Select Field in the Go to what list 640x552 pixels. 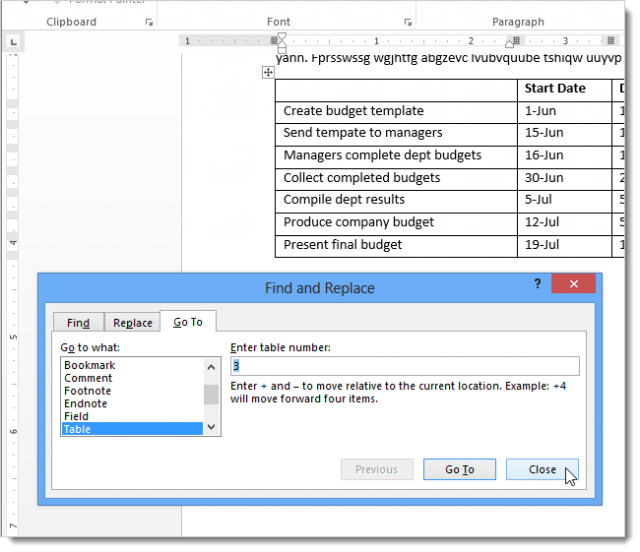76,416
